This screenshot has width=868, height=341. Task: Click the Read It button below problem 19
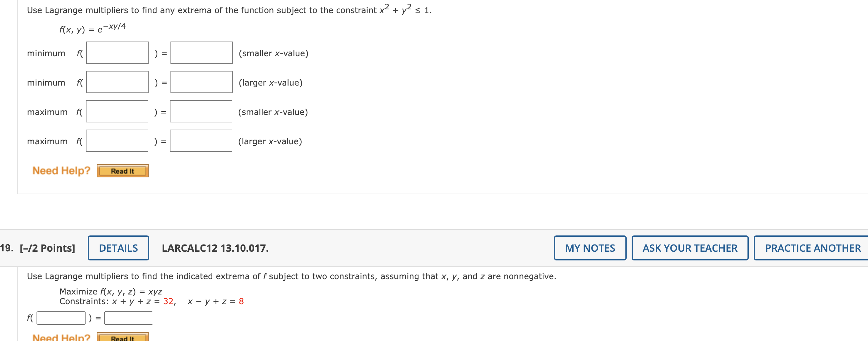pos(122,338)
